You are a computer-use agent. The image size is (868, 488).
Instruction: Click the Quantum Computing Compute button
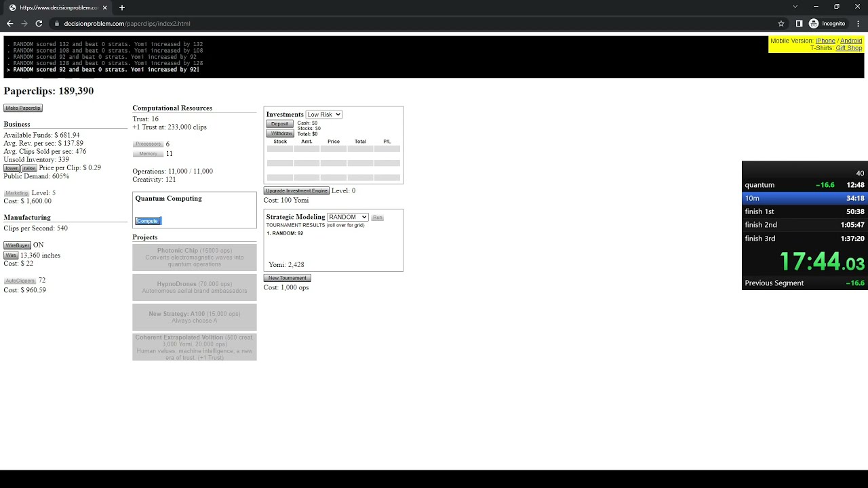(147, 221)
